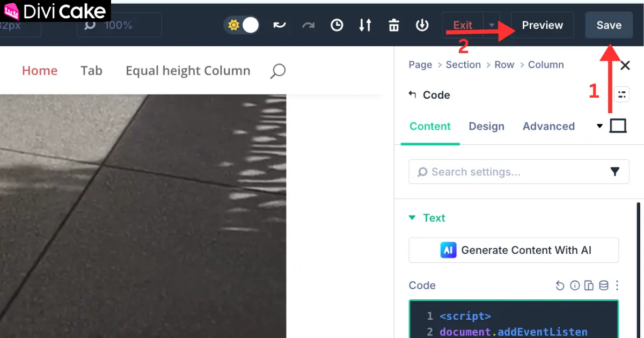This screenshot has width=644, height=338.
Task: Toggle the light/dark mode switch
Action: point(242,25)
